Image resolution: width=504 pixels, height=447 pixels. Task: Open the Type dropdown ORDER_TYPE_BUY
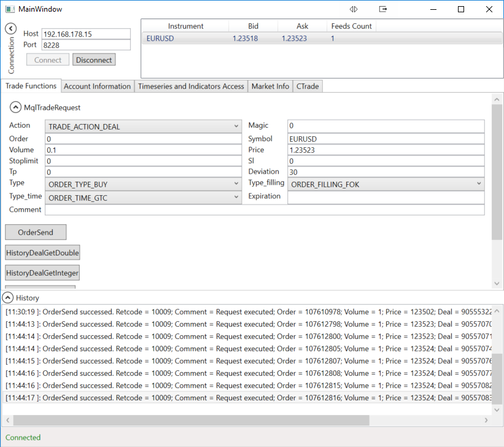[x=144, y=184]
